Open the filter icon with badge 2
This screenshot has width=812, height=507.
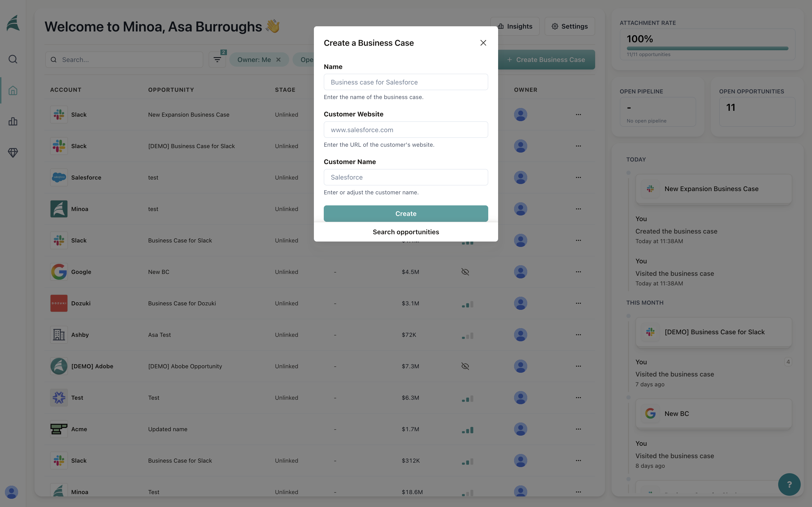coord(217,60)
